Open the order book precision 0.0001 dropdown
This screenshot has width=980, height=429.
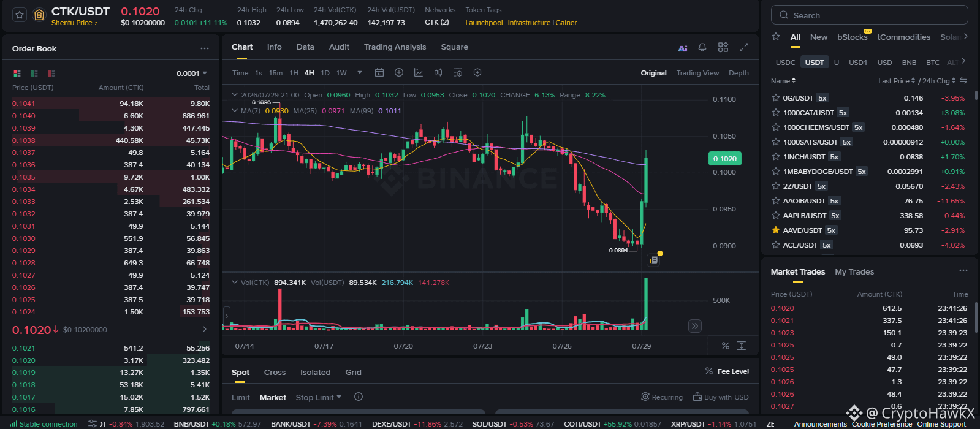192,74
